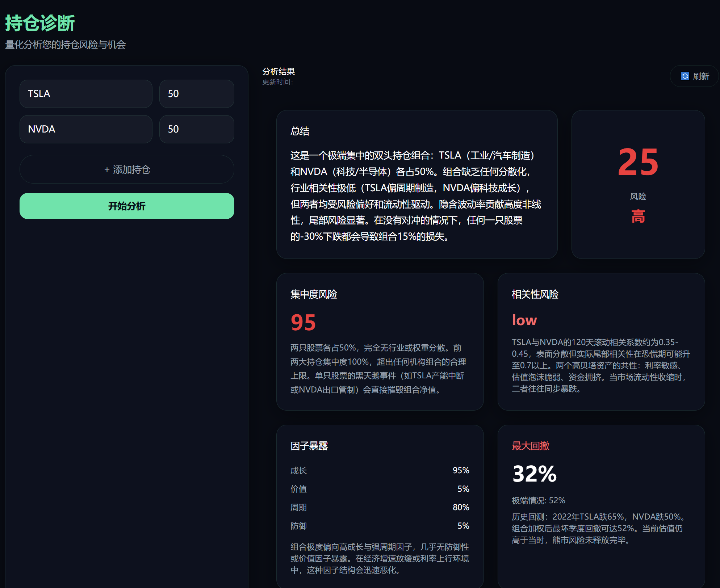Click the 开始分析 start analysis button
The image size is (720, 588).
click(x=127, y=206)
